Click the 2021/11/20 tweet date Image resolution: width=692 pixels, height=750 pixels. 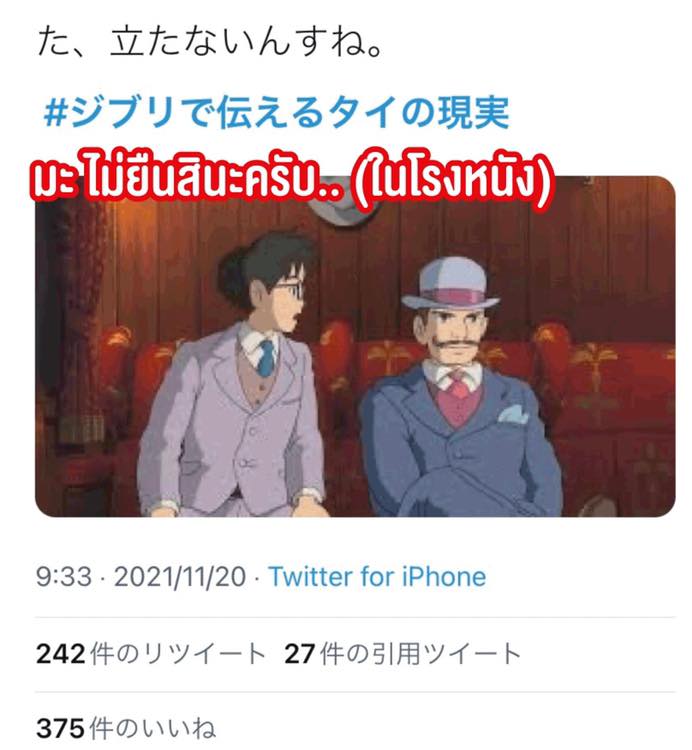coord(180,576)
